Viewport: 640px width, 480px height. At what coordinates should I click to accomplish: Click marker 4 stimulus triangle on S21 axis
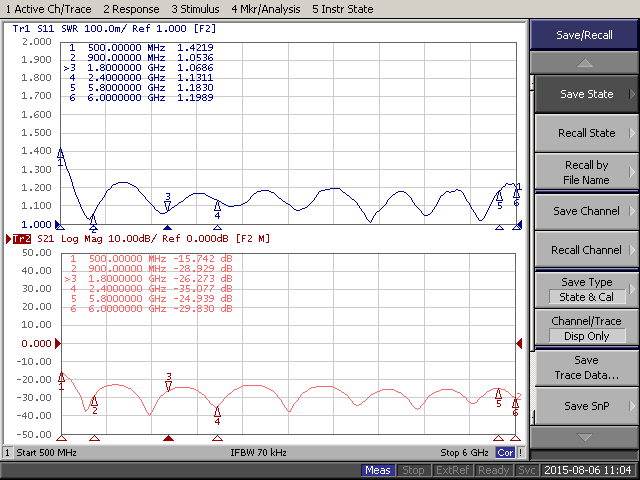(x=218, y=438)
